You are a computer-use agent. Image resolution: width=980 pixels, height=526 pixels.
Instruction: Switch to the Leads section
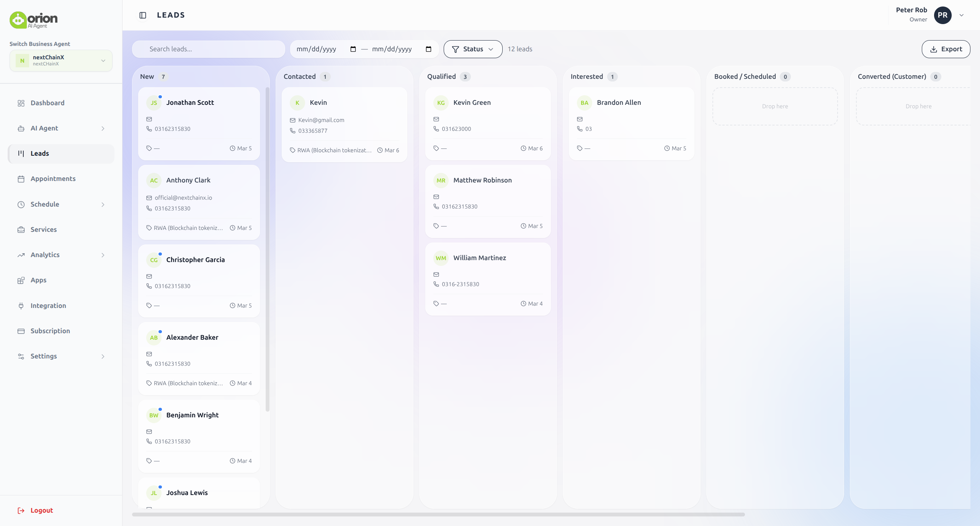(39, 153)
